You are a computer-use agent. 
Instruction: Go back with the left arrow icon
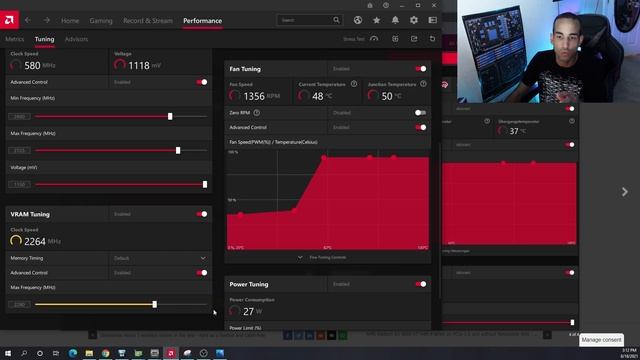click(x=28, y=20)
